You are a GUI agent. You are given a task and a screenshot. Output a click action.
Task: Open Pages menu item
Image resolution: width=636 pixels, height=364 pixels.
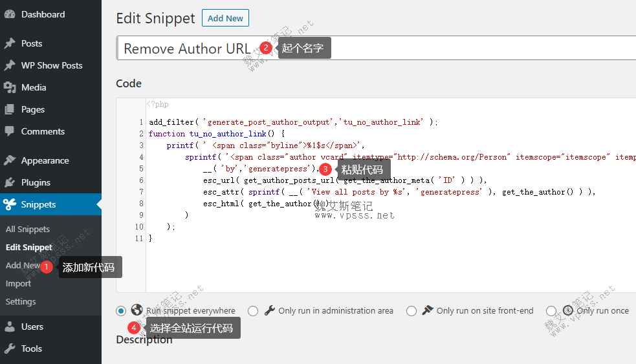coord(50,109)
